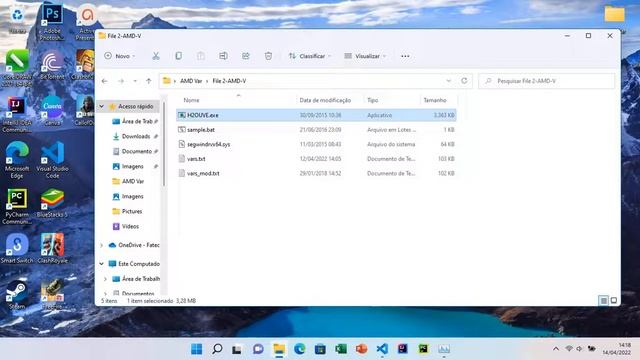Viewport: 640px width, 360px height.
Task: Sort by Data de modificação column
Action: click(x=325, y=100)
